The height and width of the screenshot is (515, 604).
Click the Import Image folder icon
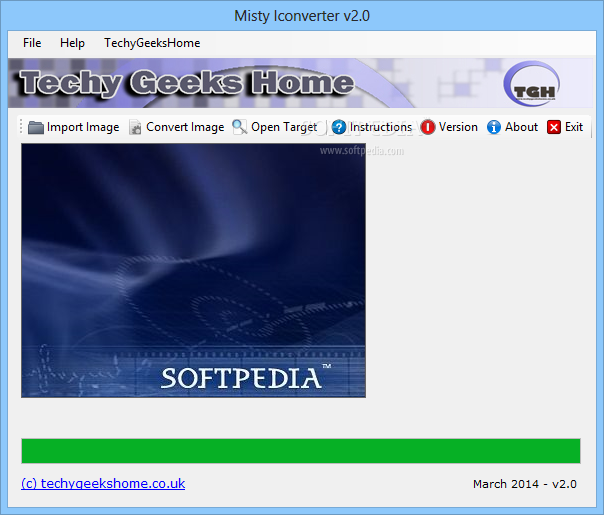coord(36,127)
